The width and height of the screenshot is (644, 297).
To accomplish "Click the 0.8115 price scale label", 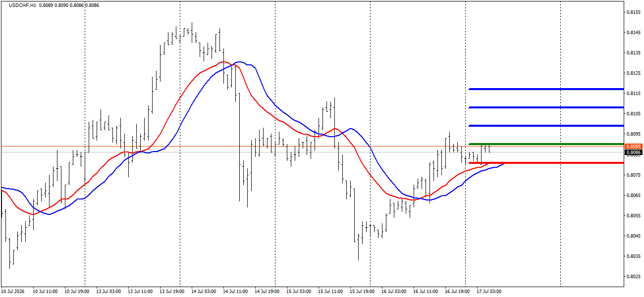I will tap(634, 93).
